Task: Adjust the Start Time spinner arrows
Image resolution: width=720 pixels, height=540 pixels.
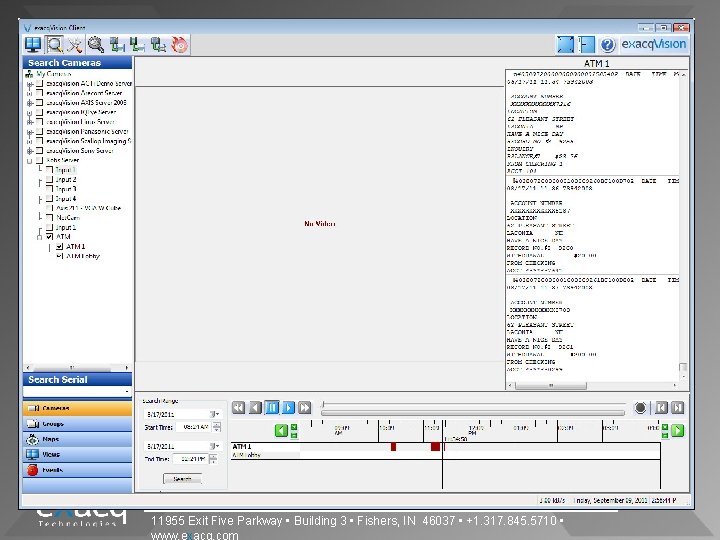Action: coord(217,427)
